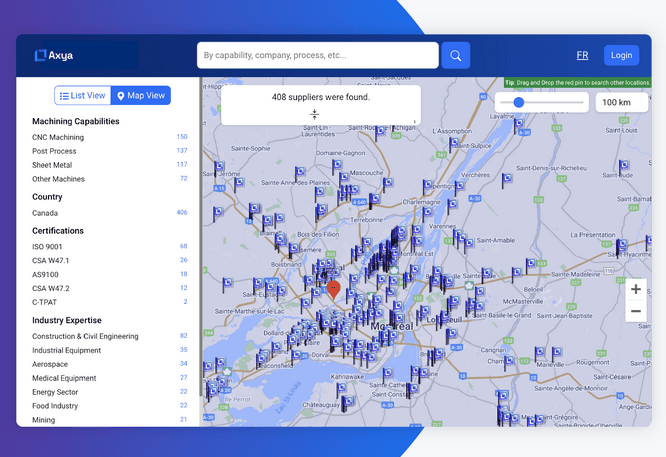
Task: Click the Machining Capabilities heading
Action: coord(76,121)
